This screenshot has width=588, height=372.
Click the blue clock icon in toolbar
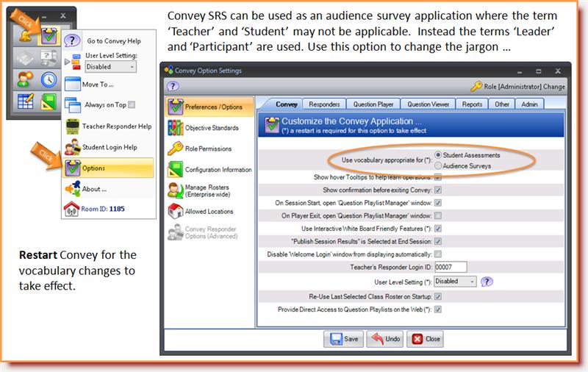coord(49,79)
